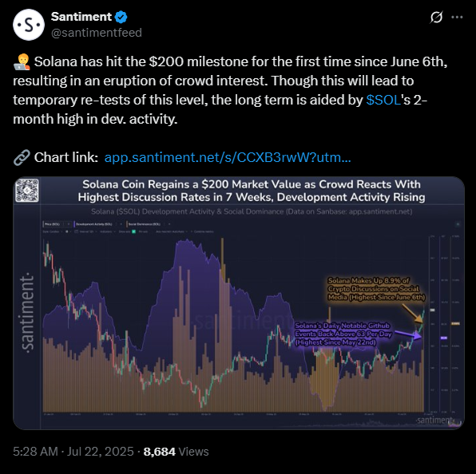Click the Jul 22, 2025 timestamp

click(100, 452)
